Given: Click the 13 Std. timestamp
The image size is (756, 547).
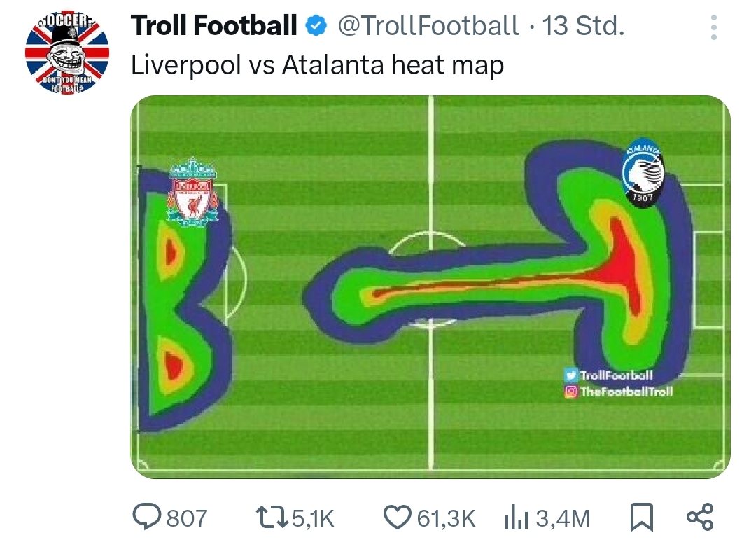Looking at the screenshot, I should (583, 27).
